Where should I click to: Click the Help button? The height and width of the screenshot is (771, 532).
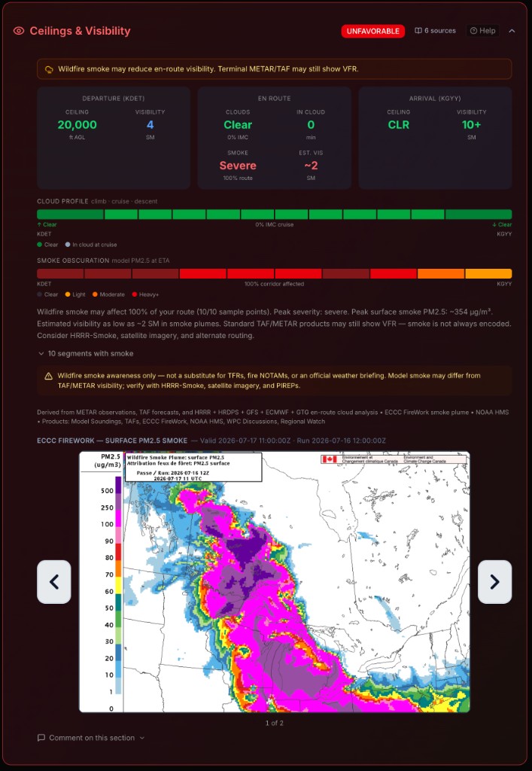(x=483, y=30)
